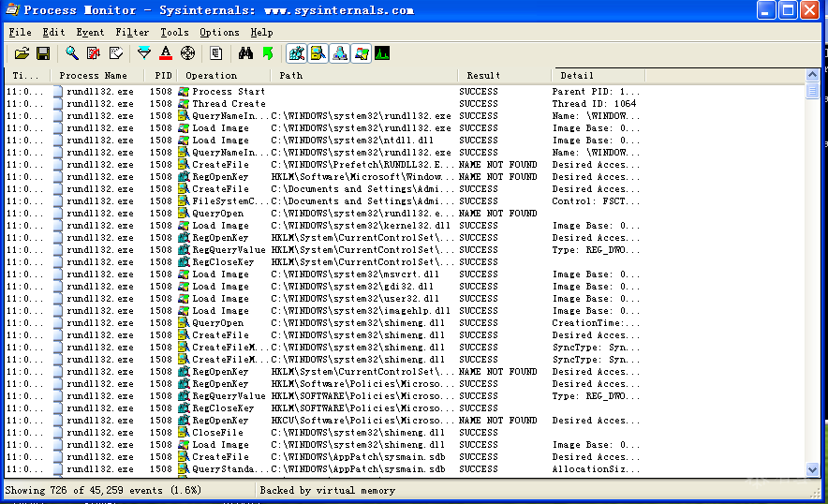Click the Thread Create operation icon
Screen dimensions: 828x504
pyautogui.click(x=184, y=104)
